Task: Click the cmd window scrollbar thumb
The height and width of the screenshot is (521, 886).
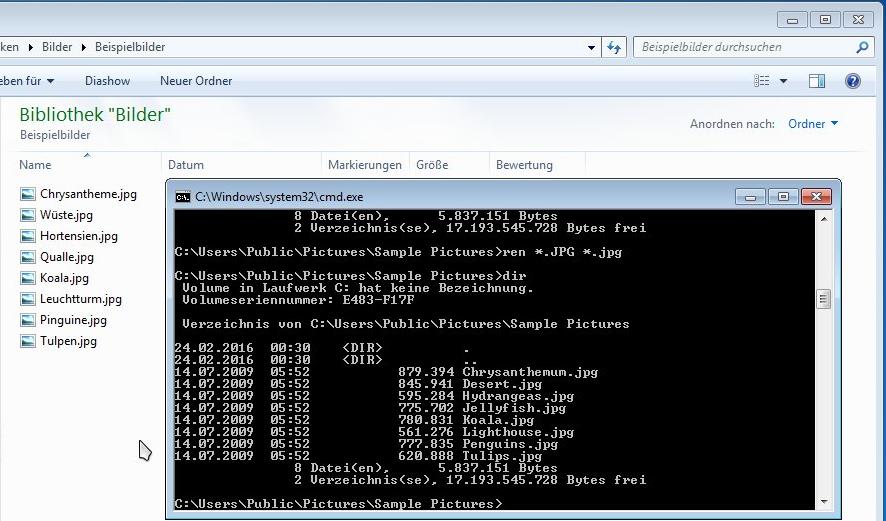Action: [823, 299]
